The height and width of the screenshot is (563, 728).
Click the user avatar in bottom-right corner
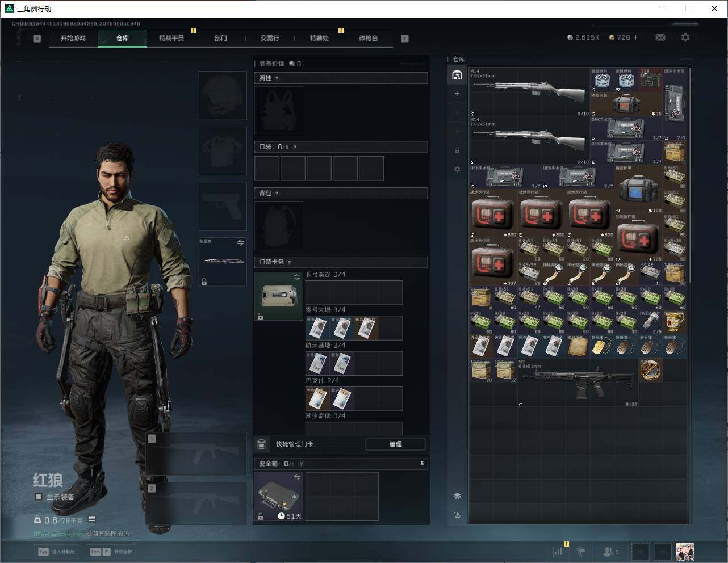685,551
